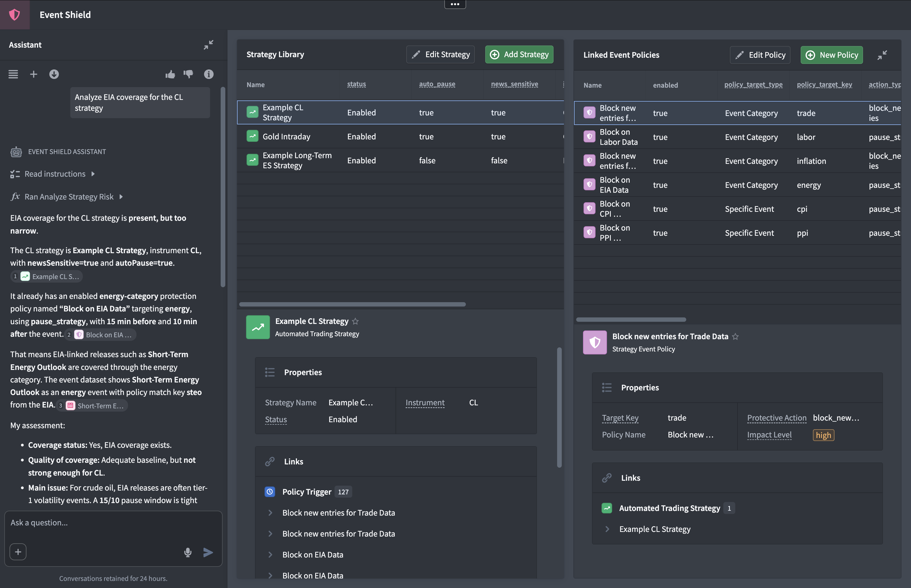Click the assistant chat vertical scrollbar
Viewport: 911px width, 588px height.
click(x=223, y=187)
